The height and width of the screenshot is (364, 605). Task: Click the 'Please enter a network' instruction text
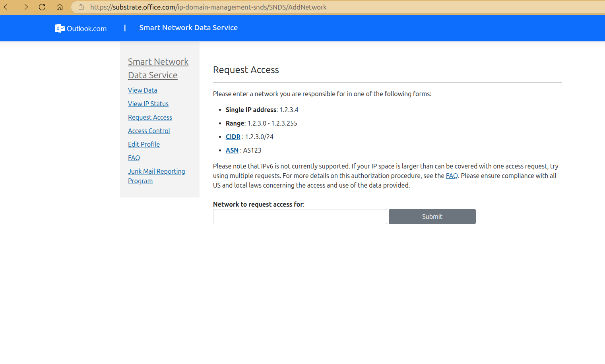coord(322,94)
